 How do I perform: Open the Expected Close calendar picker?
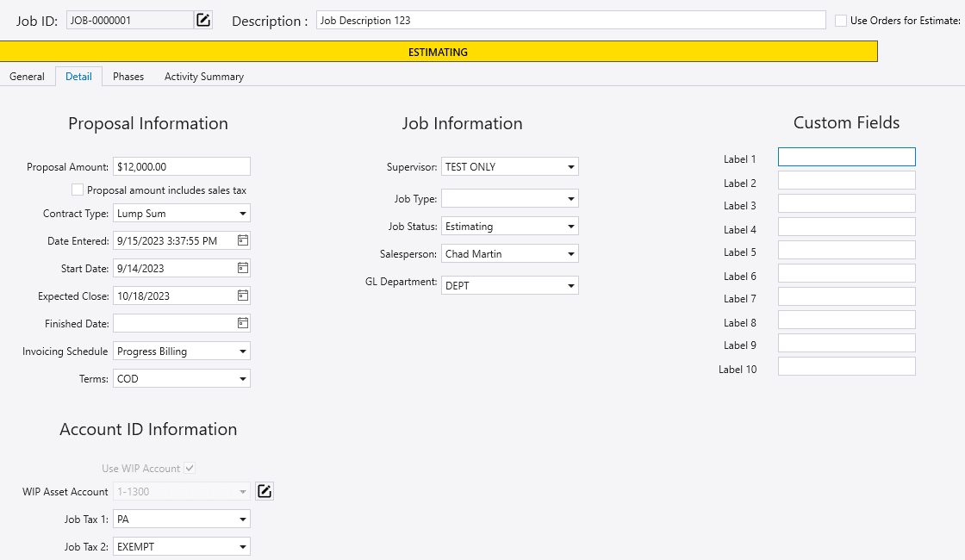coord(243,296)
